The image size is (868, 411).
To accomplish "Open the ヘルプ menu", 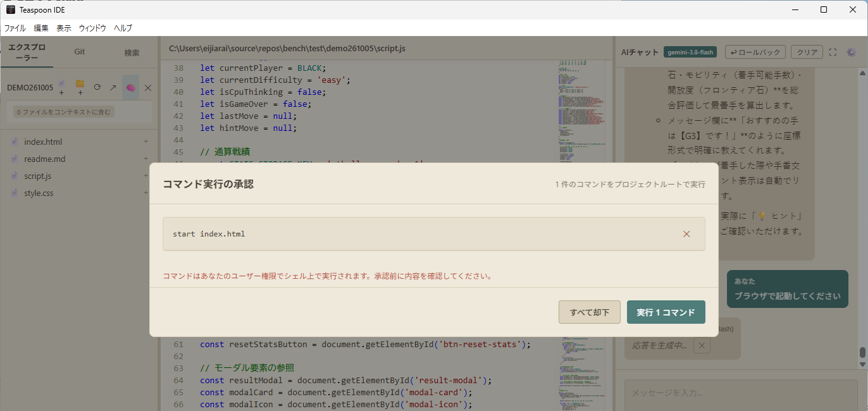I will [123, 28].
